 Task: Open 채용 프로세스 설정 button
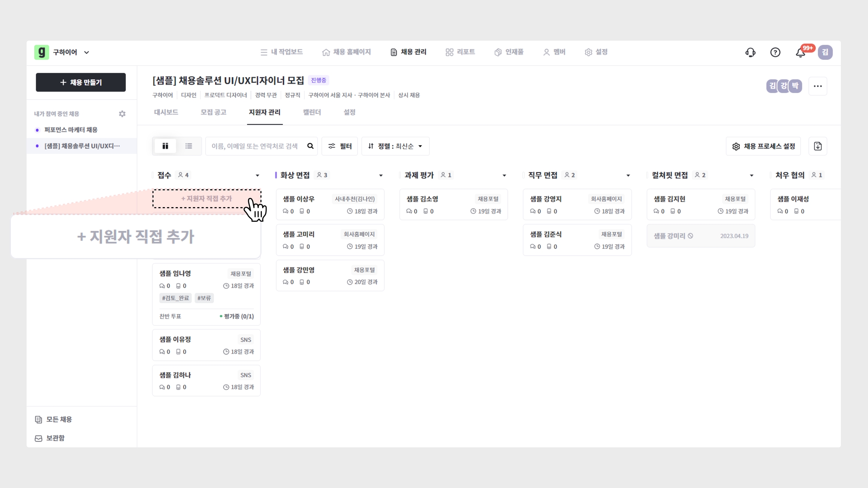pos(763,146)
